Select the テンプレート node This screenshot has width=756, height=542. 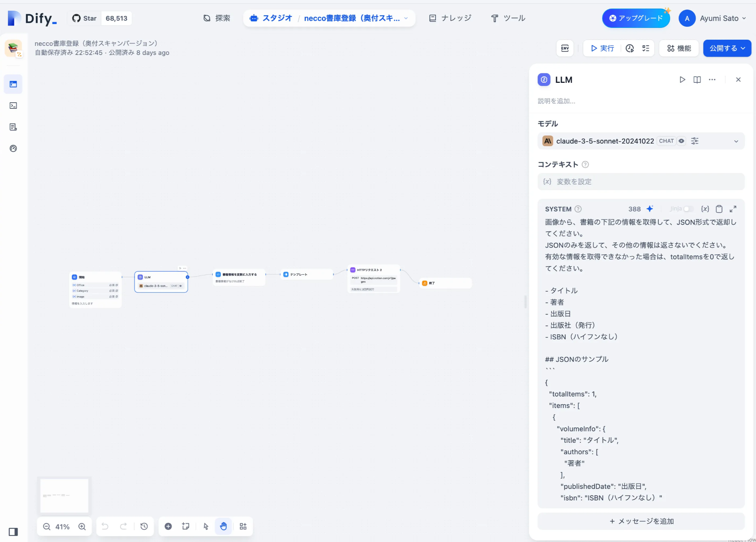pyautogui.click(x=307, y=274)
